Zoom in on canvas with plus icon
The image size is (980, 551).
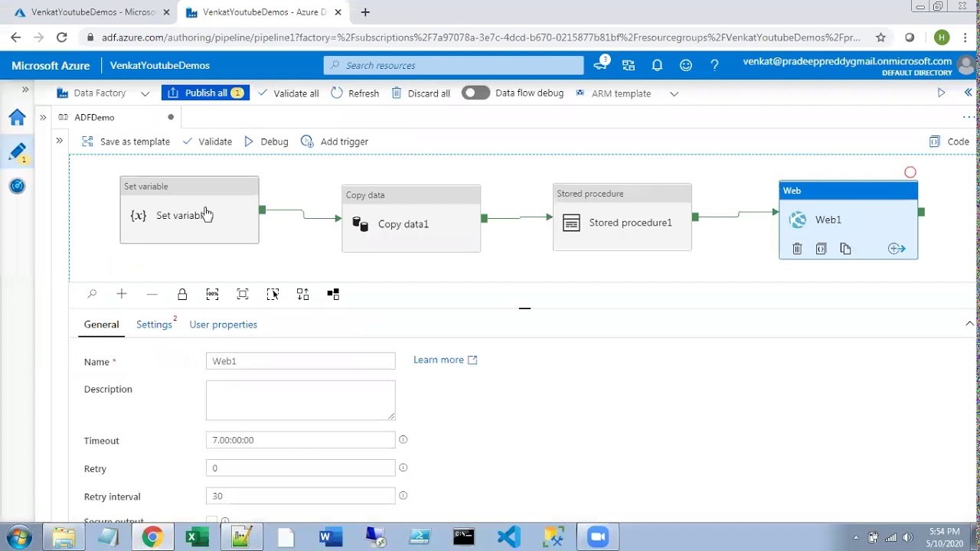[x=122, y=294]
